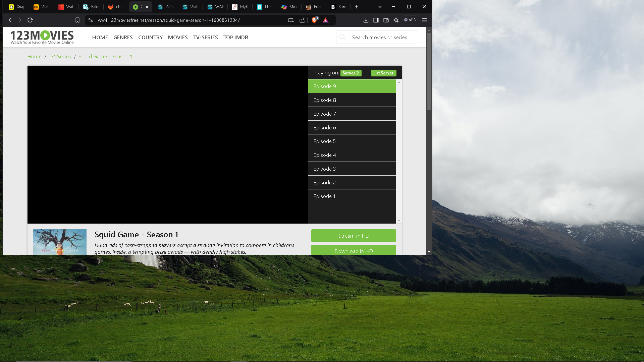Click the episode list scroll-down arrow
The image size is (644, 362).
point(399,221)
